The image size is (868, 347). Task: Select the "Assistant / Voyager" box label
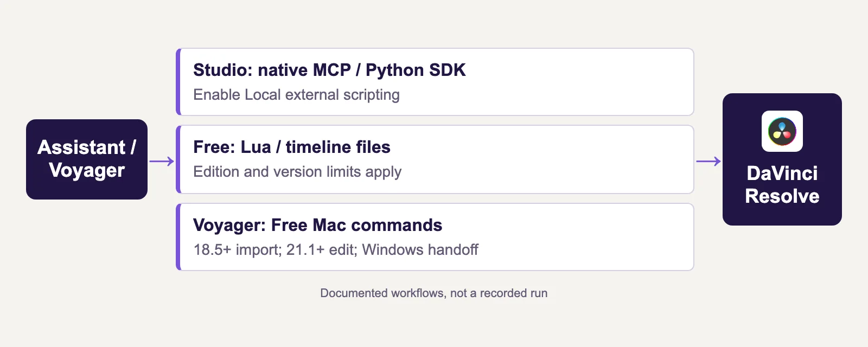point(87,159)
